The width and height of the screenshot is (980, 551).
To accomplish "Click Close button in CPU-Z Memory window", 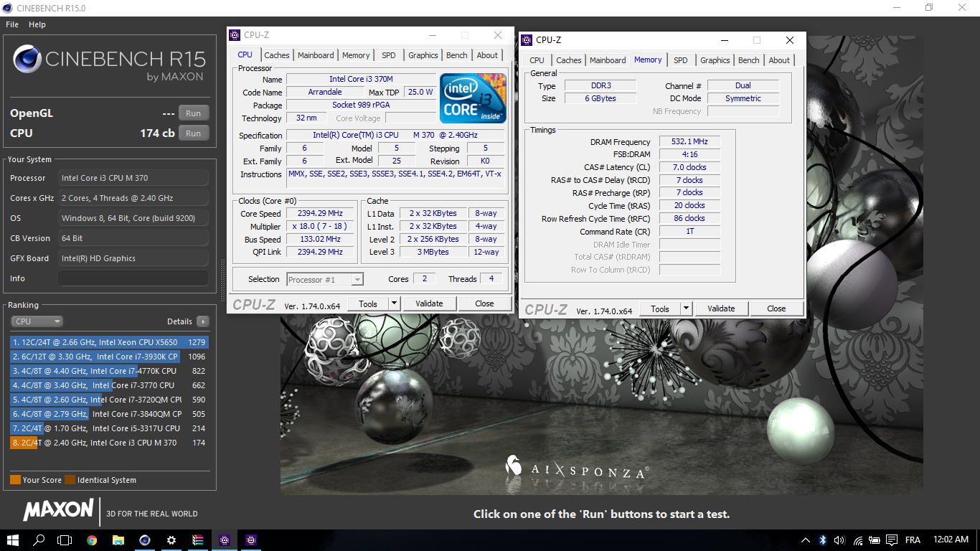I will (776, 309).
